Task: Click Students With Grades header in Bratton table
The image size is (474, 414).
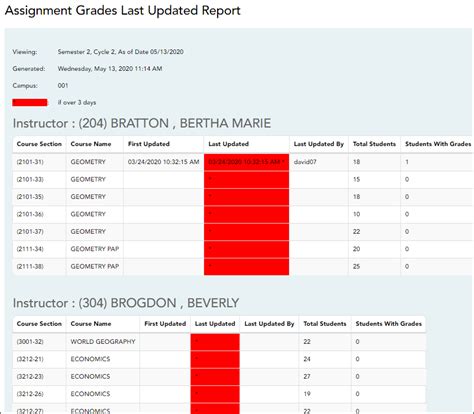Action: (438, 144)
